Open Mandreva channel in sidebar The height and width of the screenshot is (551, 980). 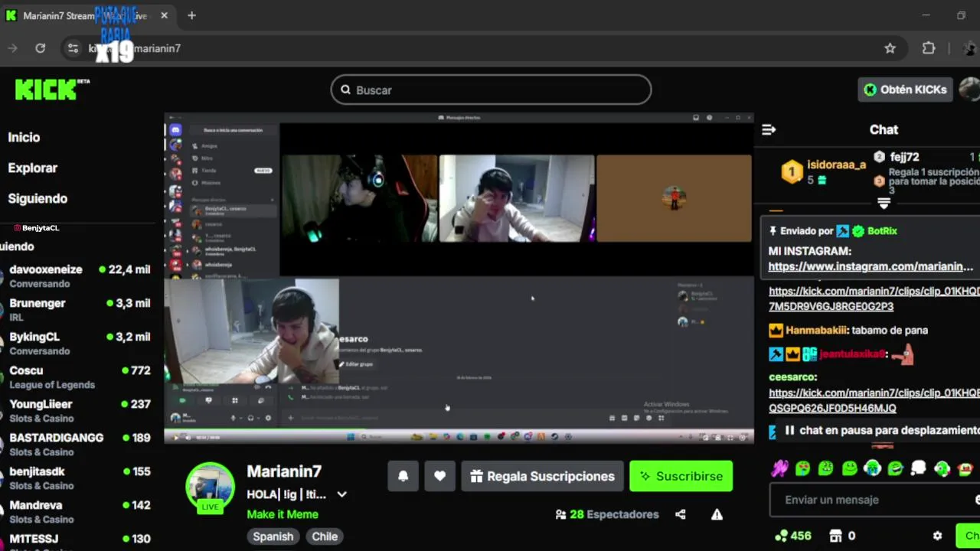pos(77,511)
